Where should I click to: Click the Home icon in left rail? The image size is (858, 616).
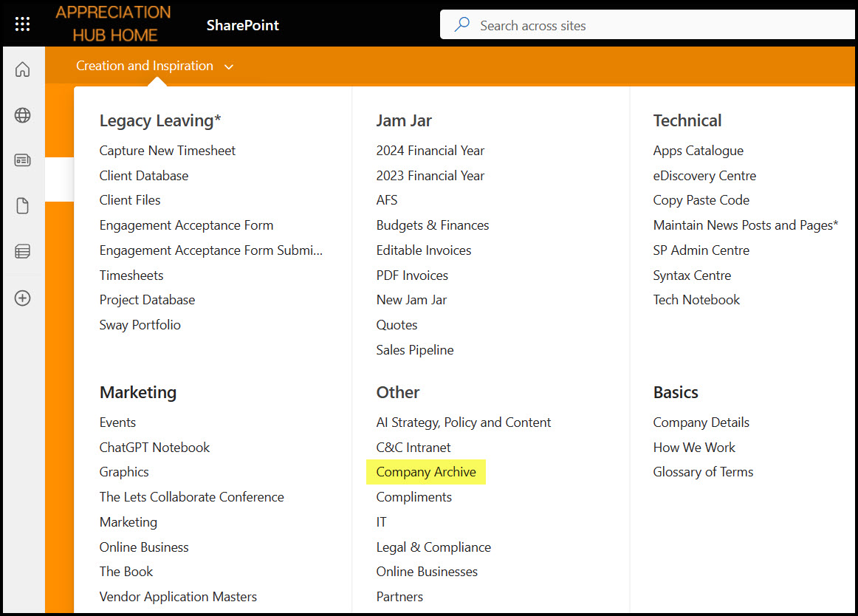click(23, 69)
